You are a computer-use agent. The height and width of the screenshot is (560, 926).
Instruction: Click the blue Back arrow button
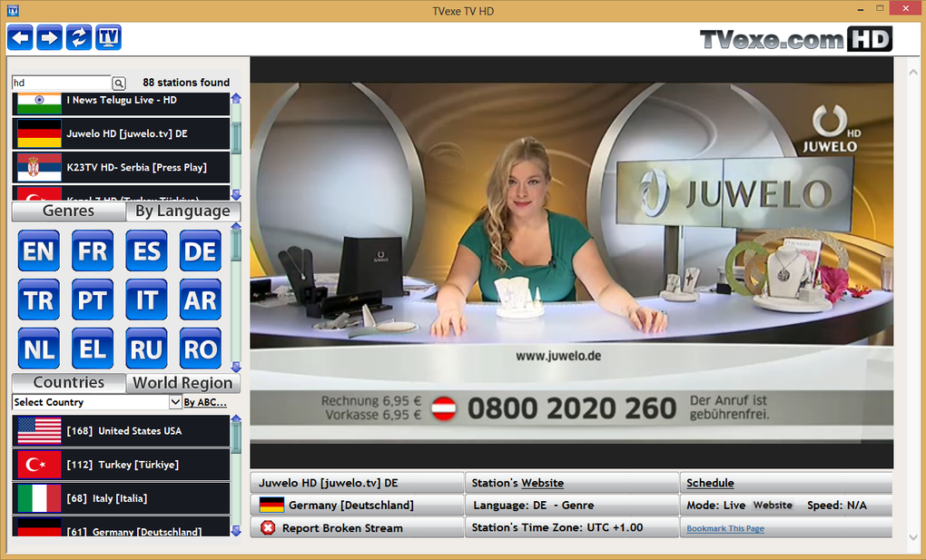pos(21,38)
